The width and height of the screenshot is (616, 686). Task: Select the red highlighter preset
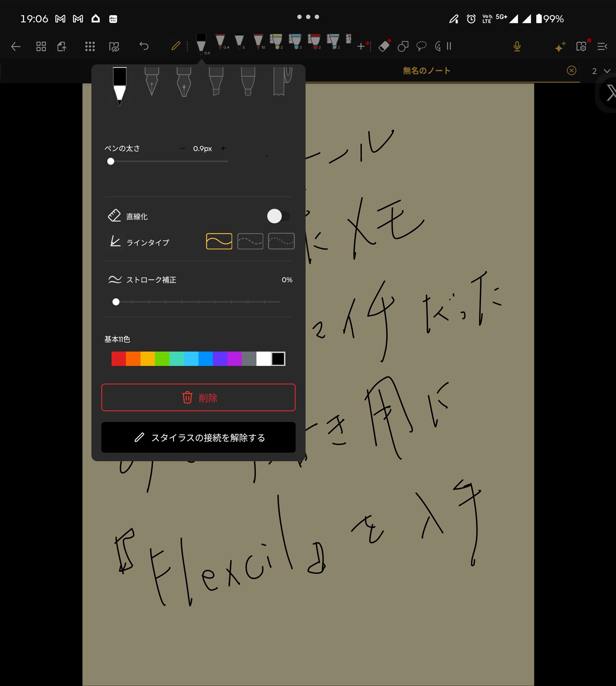314,42
